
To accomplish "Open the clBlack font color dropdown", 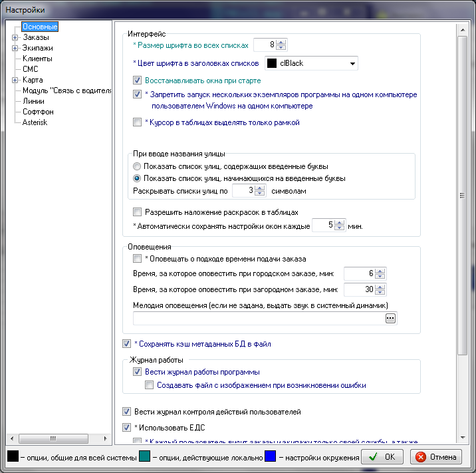I will coord(352,64).
